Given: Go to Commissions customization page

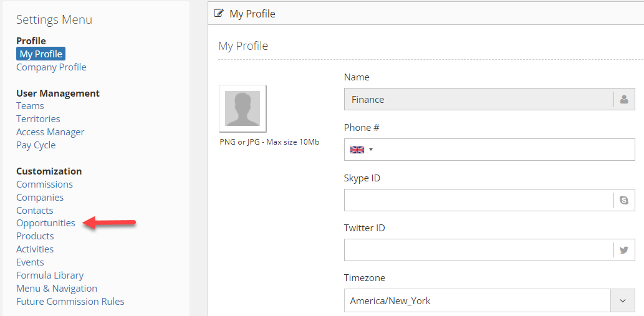Looking at the screenshot, I should point(44,184).
